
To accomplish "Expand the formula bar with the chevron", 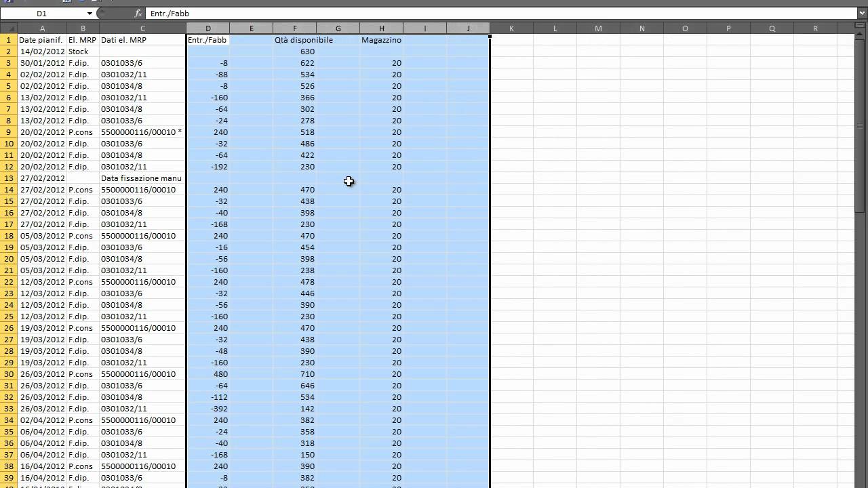I will click(862, 14).
